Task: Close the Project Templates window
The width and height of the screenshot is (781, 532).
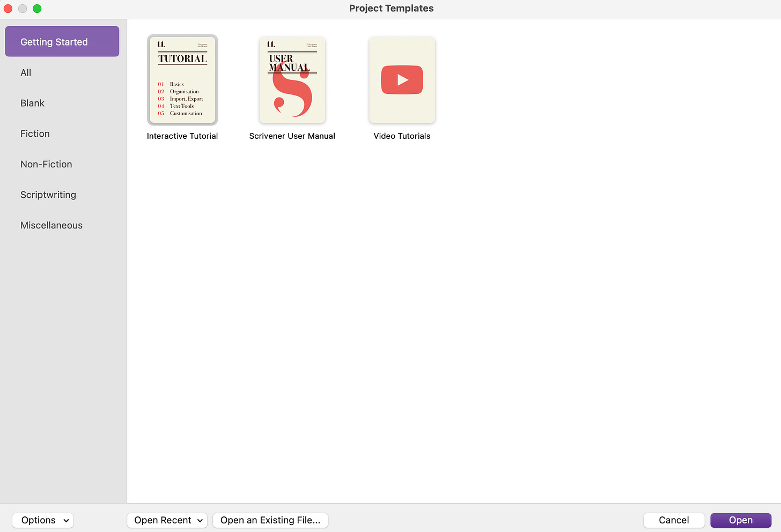Action: (x=8, y=9)
